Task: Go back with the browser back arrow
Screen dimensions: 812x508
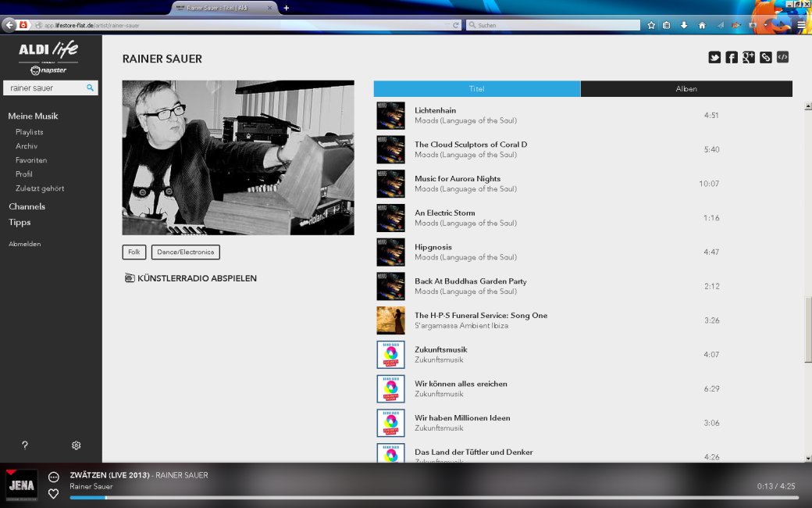Action: pos(9,24)
